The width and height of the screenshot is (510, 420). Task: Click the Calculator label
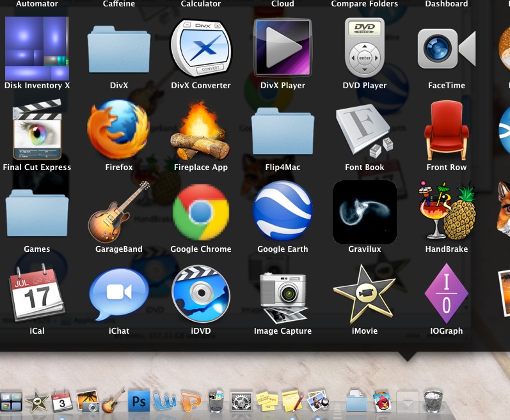tap(201, 4)
